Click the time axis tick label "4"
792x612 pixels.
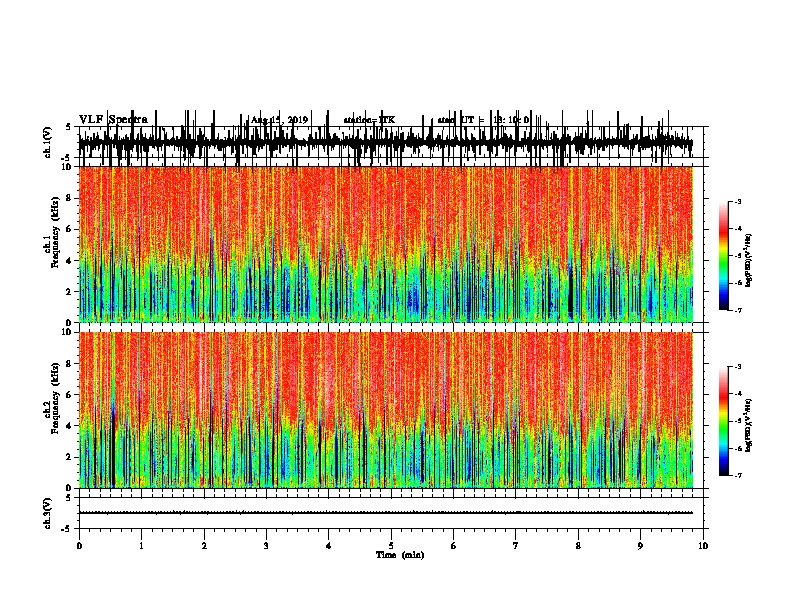tap(329, 546)
